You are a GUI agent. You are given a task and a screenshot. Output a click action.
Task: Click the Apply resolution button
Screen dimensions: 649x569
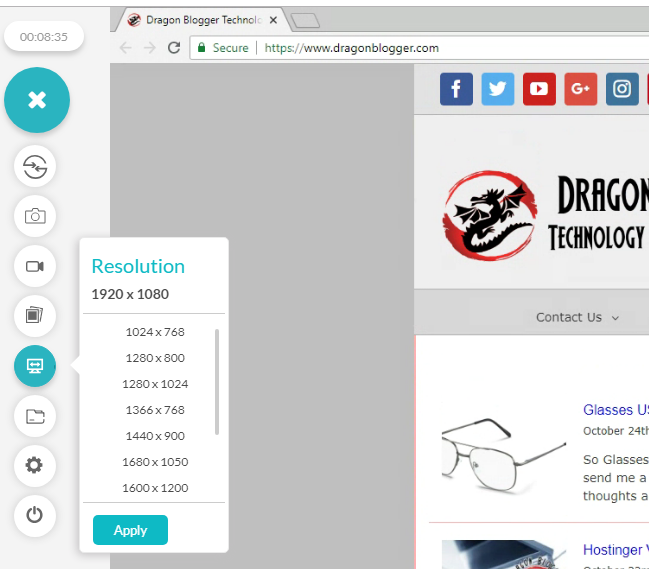tap(130, 530)
